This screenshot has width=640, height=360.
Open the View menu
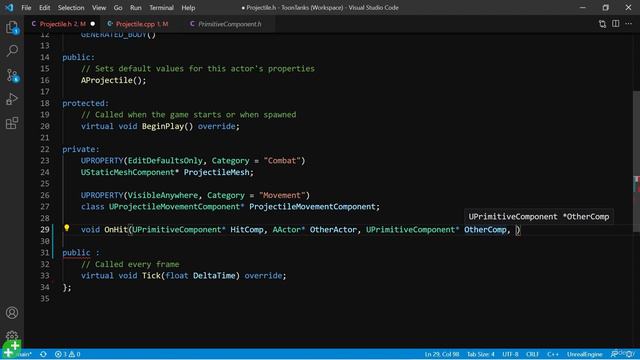(99, 8)
